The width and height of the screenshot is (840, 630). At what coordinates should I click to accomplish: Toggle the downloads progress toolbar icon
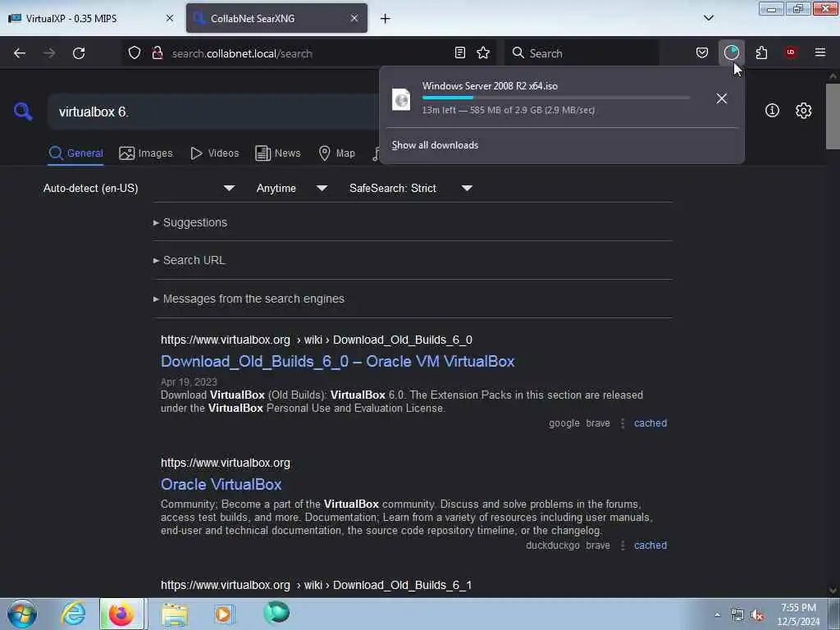[731, 53]
